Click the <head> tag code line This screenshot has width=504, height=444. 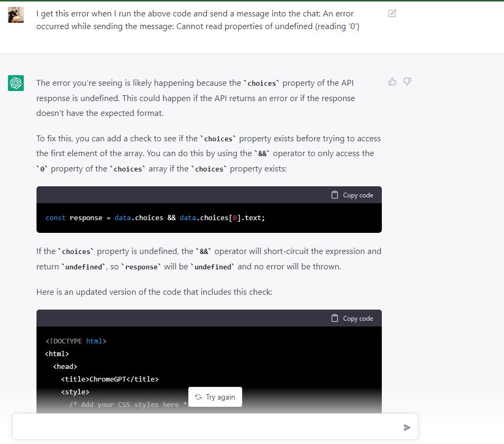click(65, 366)
